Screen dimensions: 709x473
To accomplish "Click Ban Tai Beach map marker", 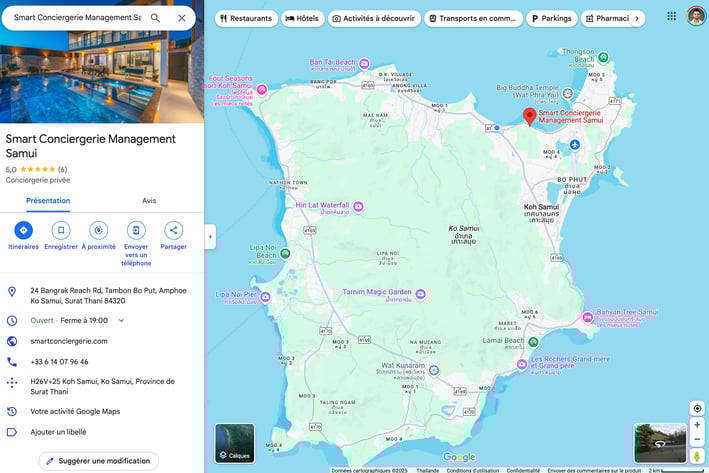I will click(x=364, y=64).
